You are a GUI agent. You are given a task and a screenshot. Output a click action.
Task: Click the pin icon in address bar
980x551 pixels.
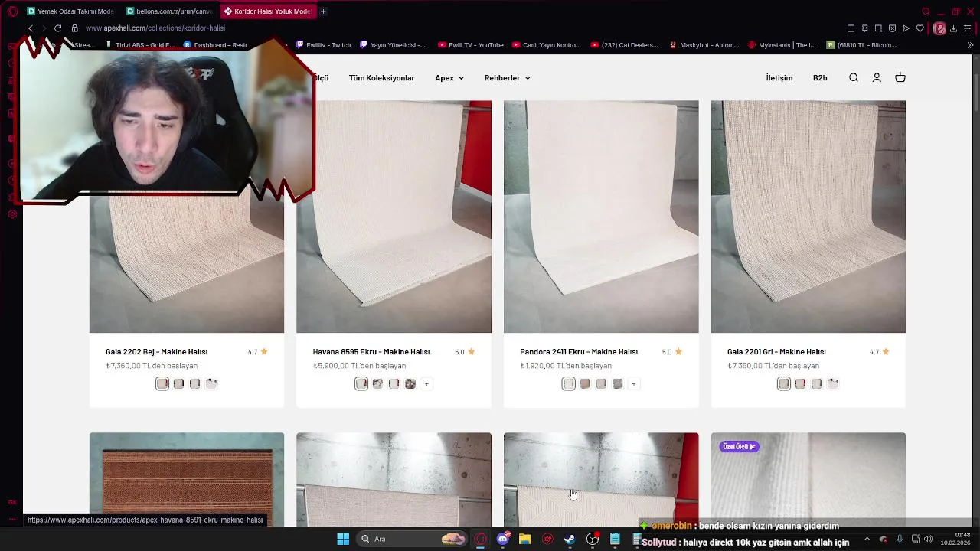[x=864, y=28]
